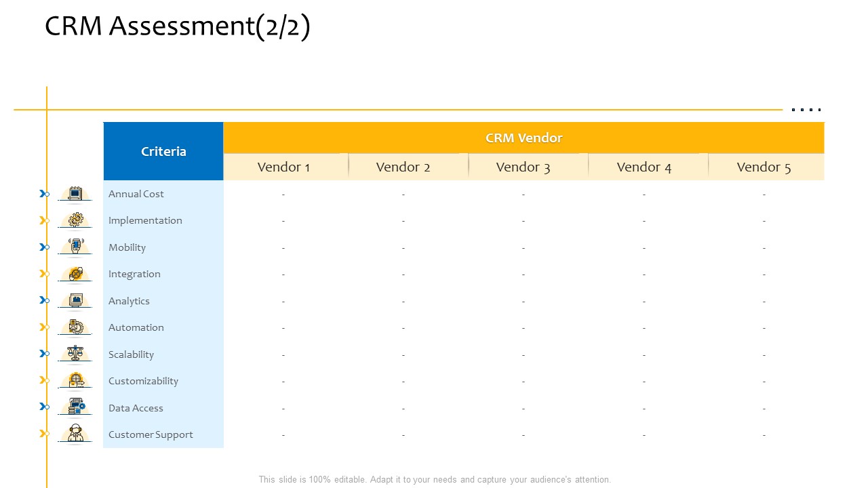The height and width of the screenshot is (488, 868).
Task: Click the Vendor 5 column header
Action: (x=764, y=167)
